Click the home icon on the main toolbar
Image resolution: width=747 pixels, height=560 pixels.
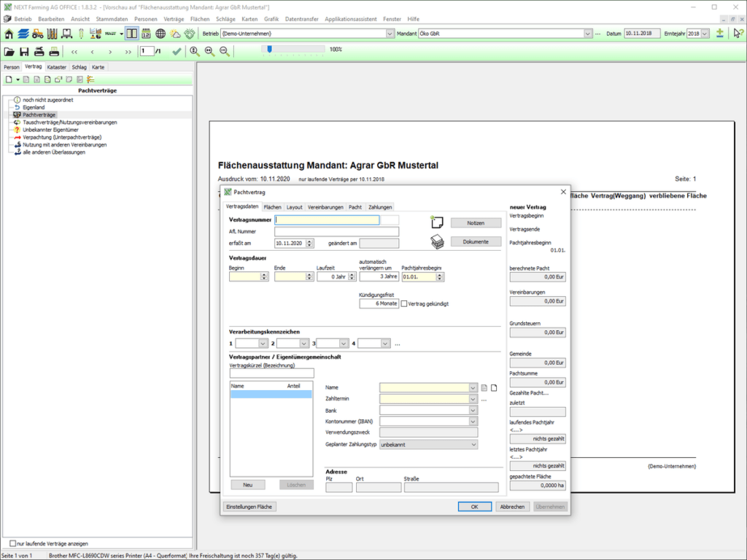pyautogui.click(x=10, y=33)
